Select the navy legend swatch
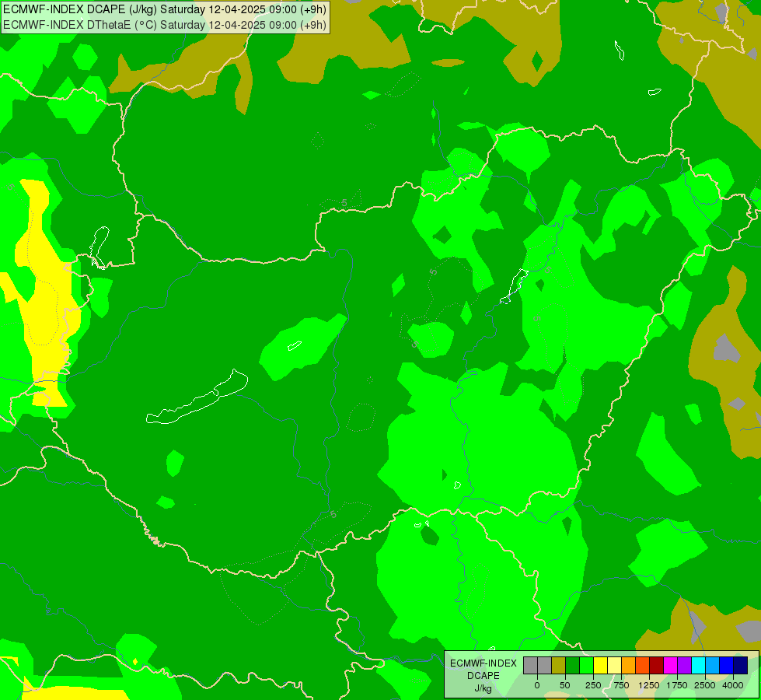Screen dimensions: 761x700 coord(741,665)
